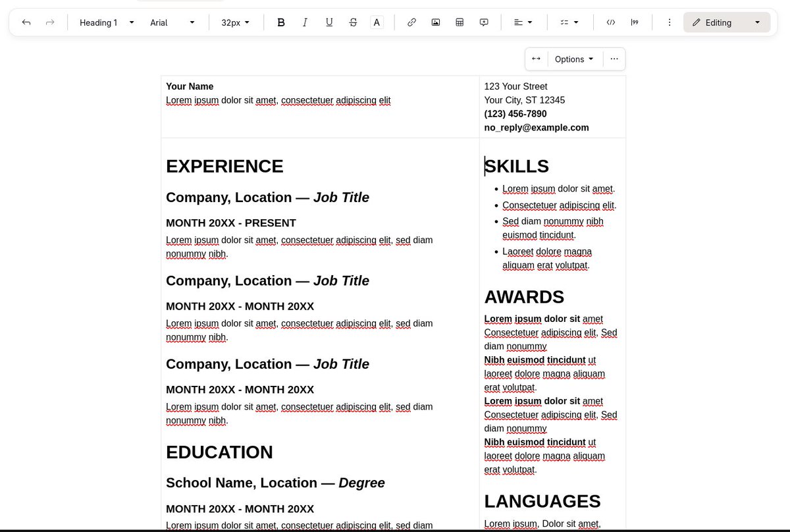Toggle strikethrough formatting
This screenshot has width=790, height=532.
(353, 22)
